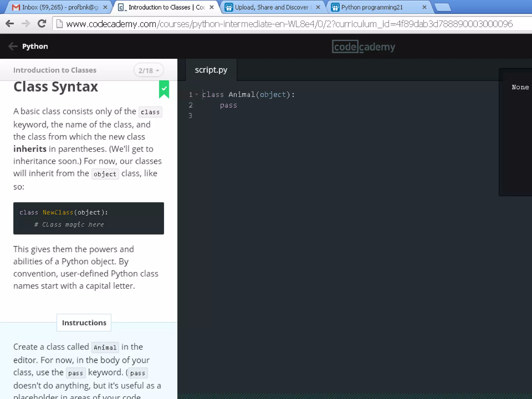Viewport: 532px width, 399px height.
Task: Click the Codecademy favicon on the Introduction to Classes tab
Action: [121, 7]
